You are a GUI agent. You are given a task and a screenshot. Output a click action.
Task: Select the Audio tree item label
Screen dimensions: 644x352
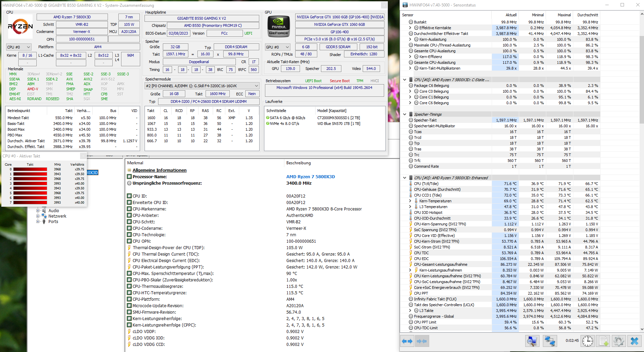coord(54,211)
